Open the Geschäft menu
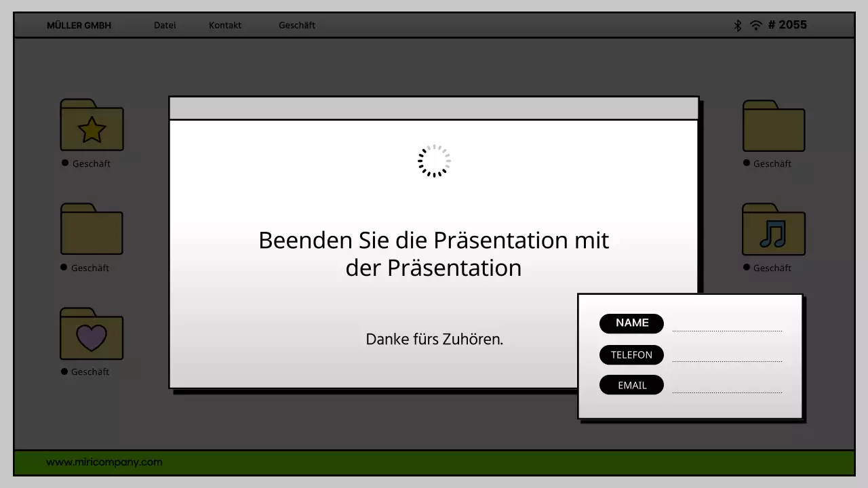Image resolution: width=868 pixels, height=488 pixels. pos(296,25)
